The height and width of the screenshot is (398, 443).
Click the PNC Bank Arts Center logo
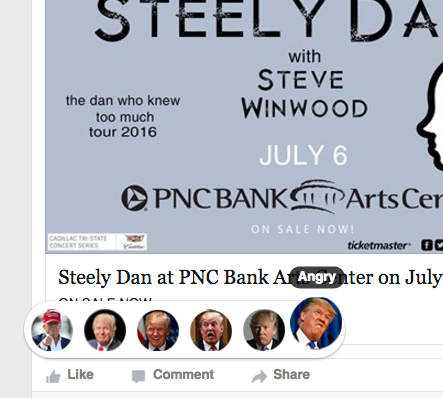(282, 197)
